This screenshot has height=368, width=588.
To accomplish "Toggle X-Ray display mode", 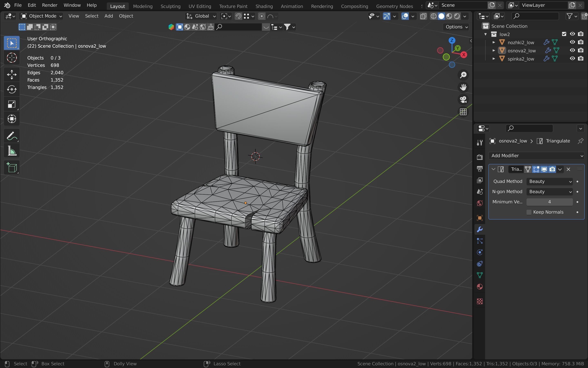I will pos(423,16).
